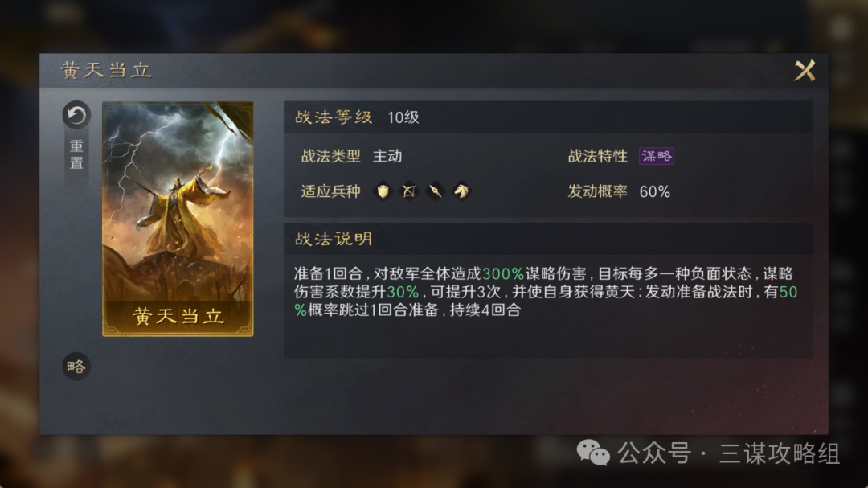The width and height of the screenshot is (868, 488).
Task: Click the cavalry horse troop icon
Action: click(x=461, y=191)
